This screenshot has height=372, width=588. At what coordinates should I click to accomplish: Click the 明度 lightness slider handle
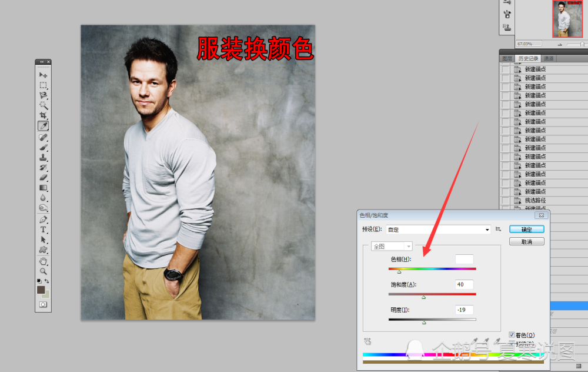coord(424,323)
